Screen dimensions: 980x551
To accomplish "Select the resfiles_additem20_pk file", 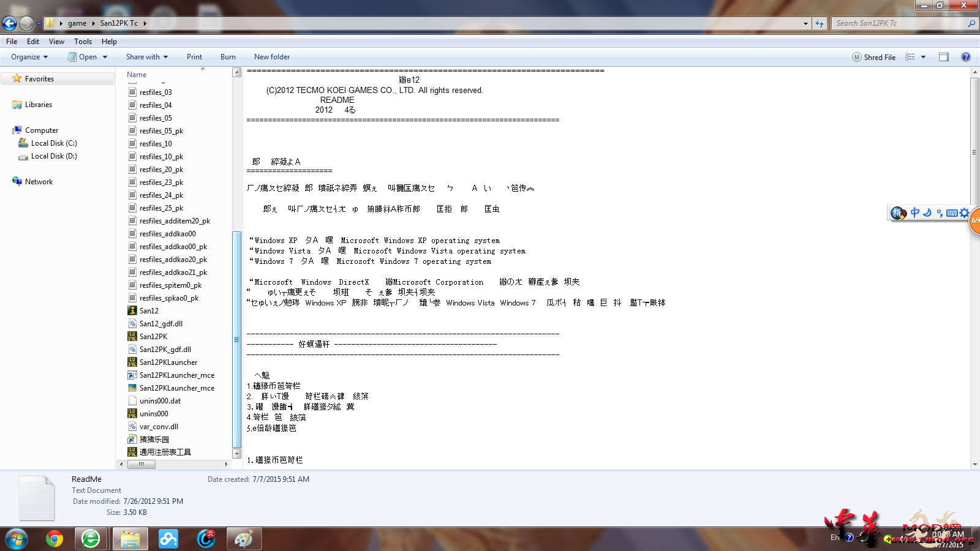I will [x=175, y=221].
